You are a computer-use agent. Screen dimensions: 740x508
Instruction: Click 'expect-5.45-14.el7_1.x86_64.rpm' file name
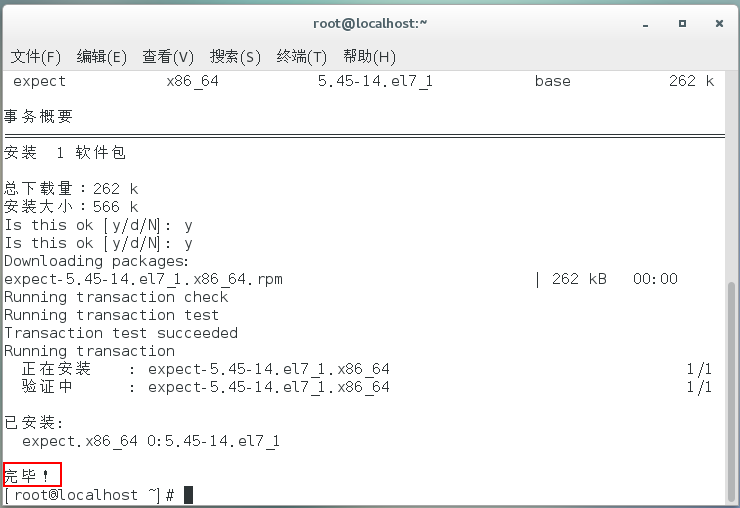coord(143,279)
